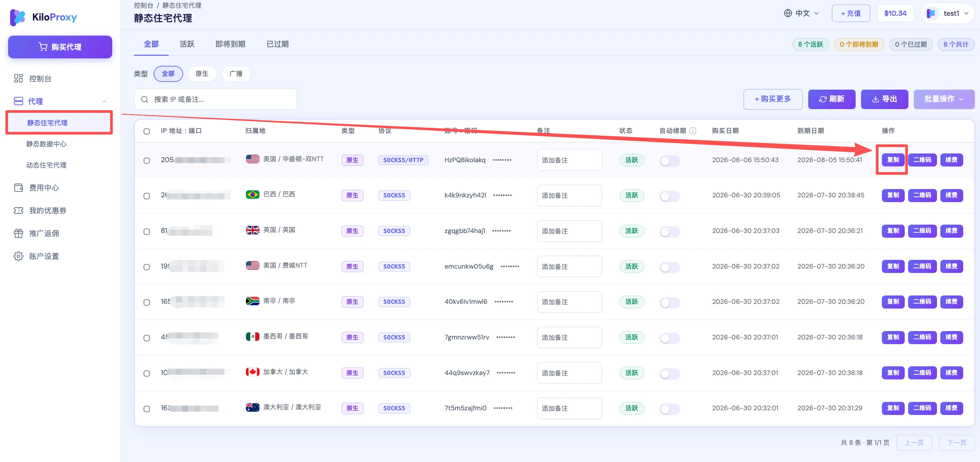Click the 上一页 pagination button

click(x=914, y=443)
